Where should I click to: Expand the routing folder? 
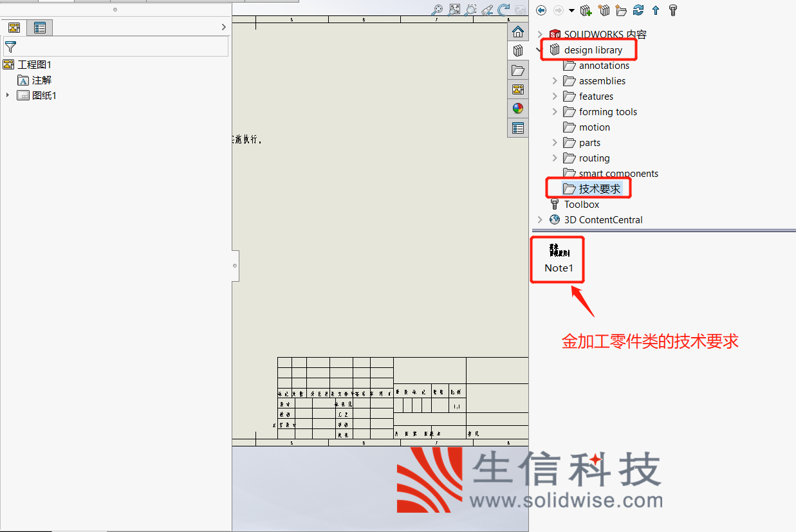point(555,158)
